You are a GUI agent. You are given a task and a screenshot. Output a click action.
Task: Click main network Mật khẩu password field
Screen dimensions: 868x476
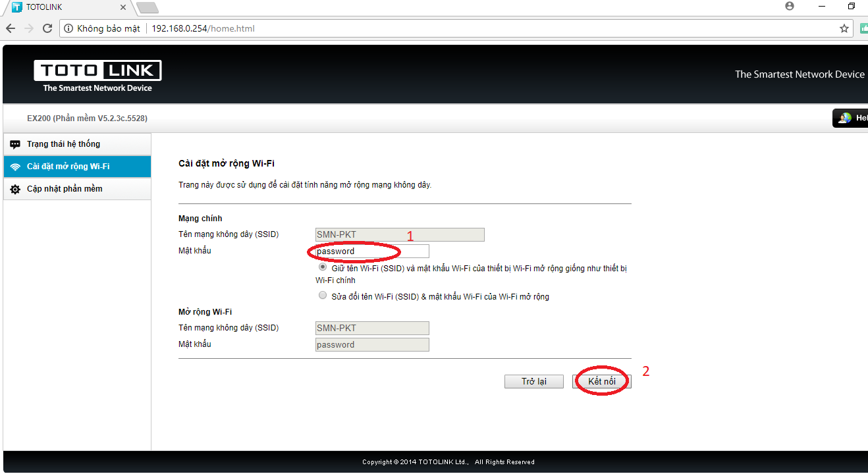click(x=372, y=251)
